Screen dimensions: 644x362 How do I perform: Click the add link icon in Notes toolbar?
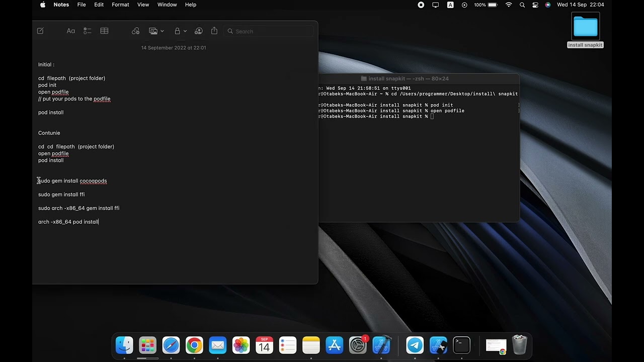pos(136,31)
